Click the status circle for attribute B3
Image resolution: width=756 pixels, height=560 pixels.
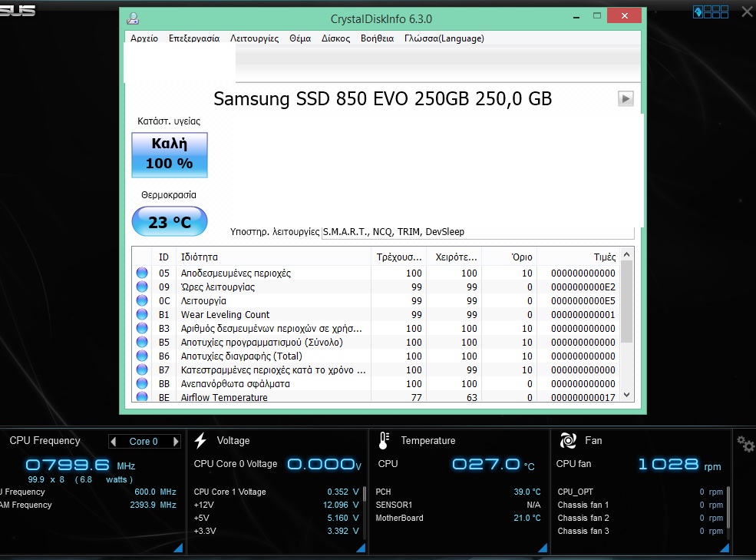coord(142,328)
